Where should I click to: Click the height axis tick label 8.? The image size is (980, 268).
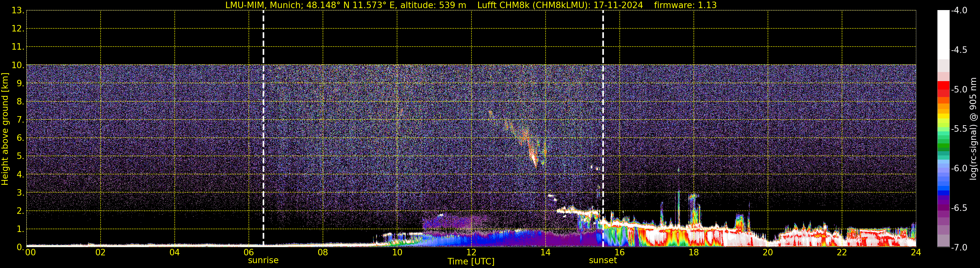20,101
